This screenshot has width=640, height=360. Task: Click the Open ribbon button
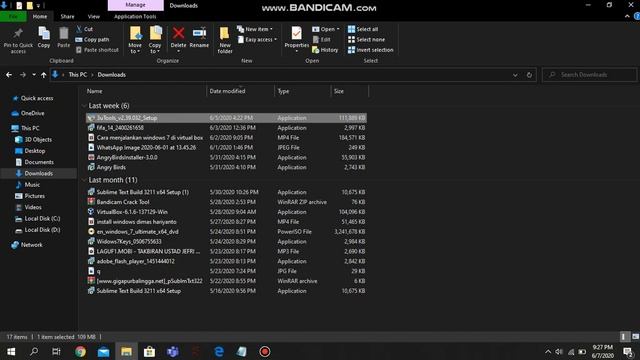(326, 29)
